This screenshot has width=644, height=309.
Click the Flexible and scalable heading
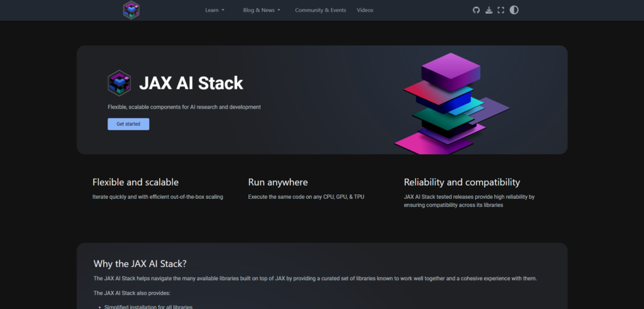(136, 182)
